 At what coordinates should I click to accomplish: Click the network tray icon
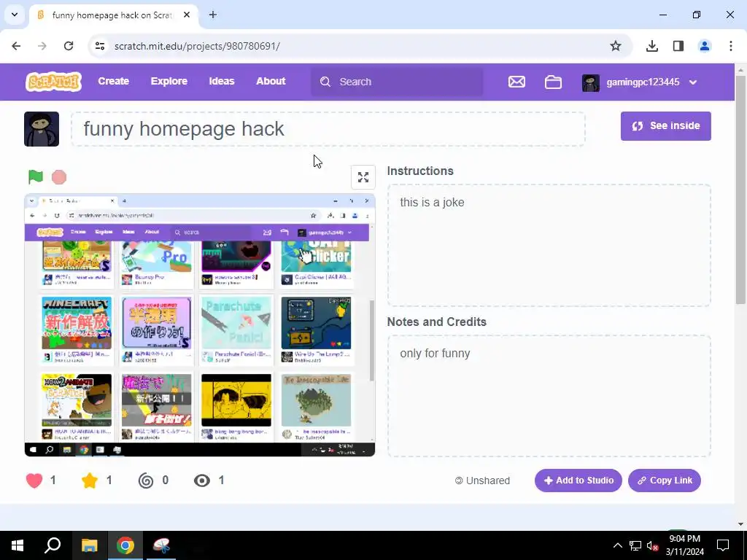pyautogui.click(x=635, y=545)
